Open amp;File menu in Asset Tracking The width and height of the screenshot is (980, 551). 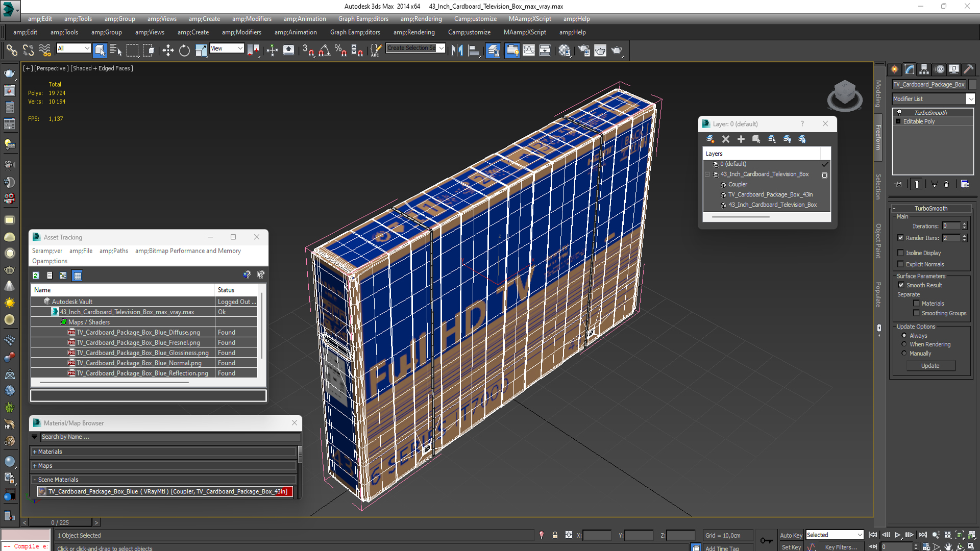coord(81,251)
